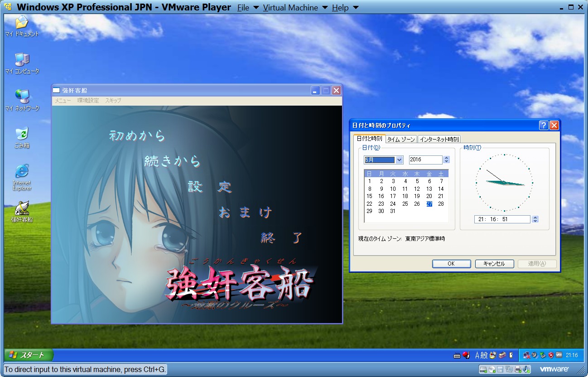The height and width of the screenshot is (377, 588).
Task: Click the 般 conversion mode indicator
Action: (484, 355)
